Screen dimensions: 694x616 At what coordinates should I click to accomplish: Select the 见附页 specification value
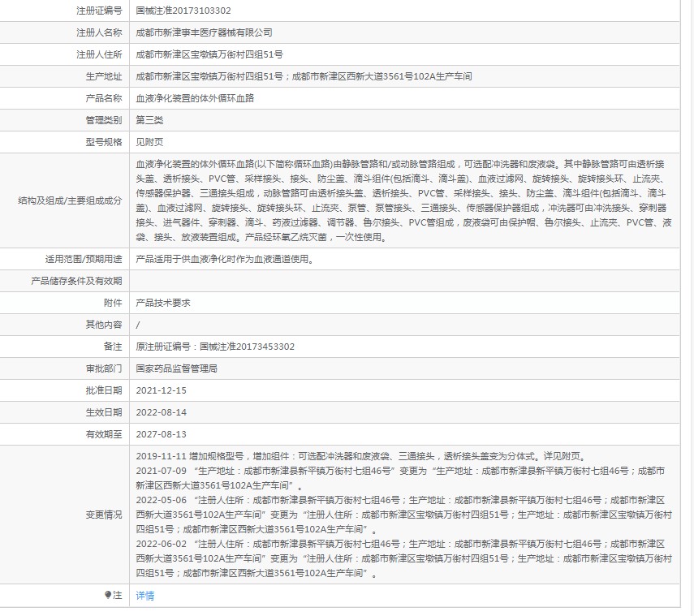pos(149,142)
